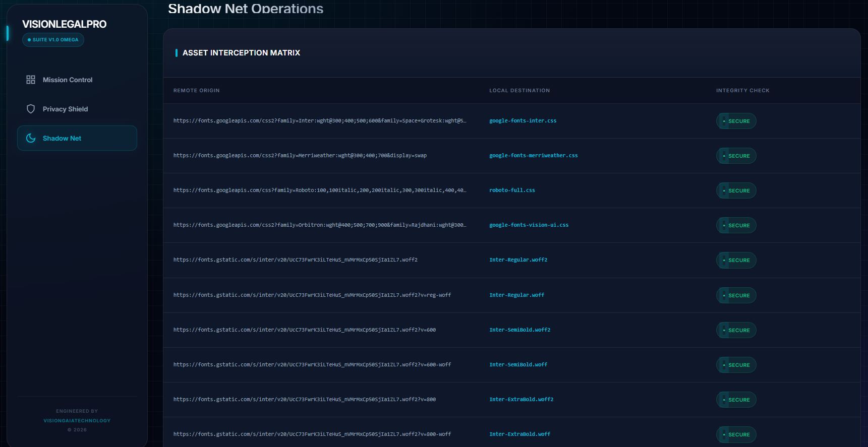This screenshot has height=447, width=868.
Task: Click gstatic URL ending v=600-woff
Action: point(312,365)
